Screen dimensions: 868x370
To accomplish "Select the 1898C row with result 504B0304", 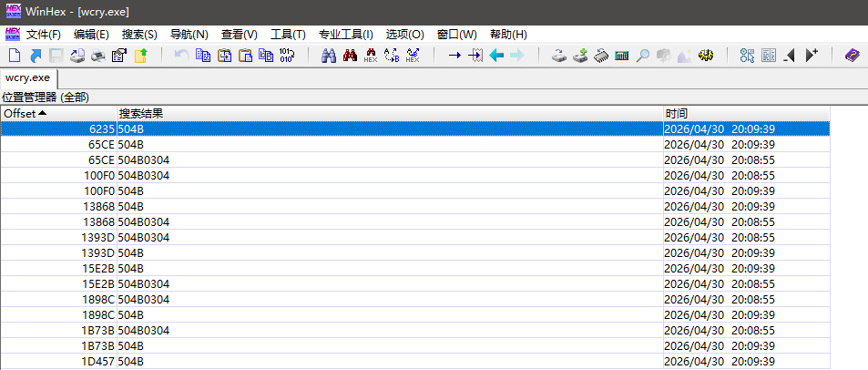I will 415,300.
